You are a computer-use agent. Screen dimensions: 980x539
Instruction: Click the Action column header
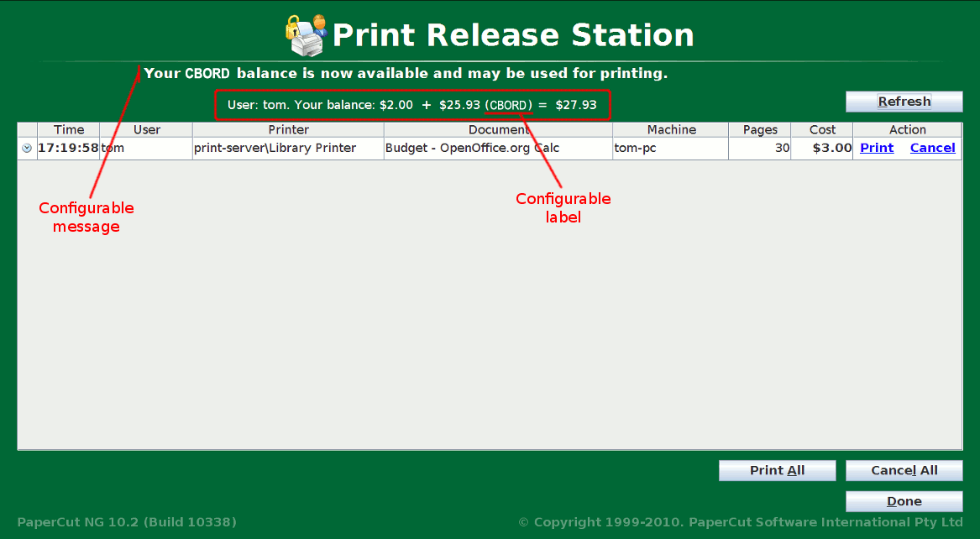coord(907,130)
